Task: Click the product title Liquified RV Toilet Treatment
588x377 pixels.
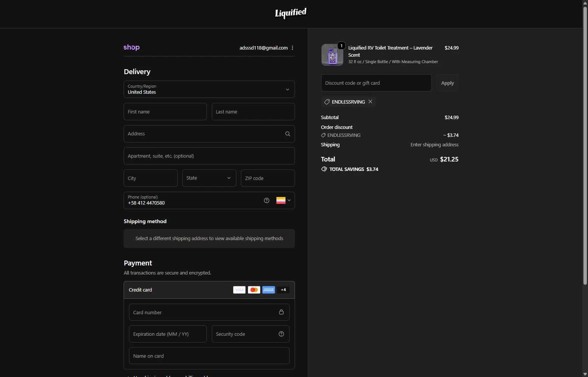Action: [390, 51]
